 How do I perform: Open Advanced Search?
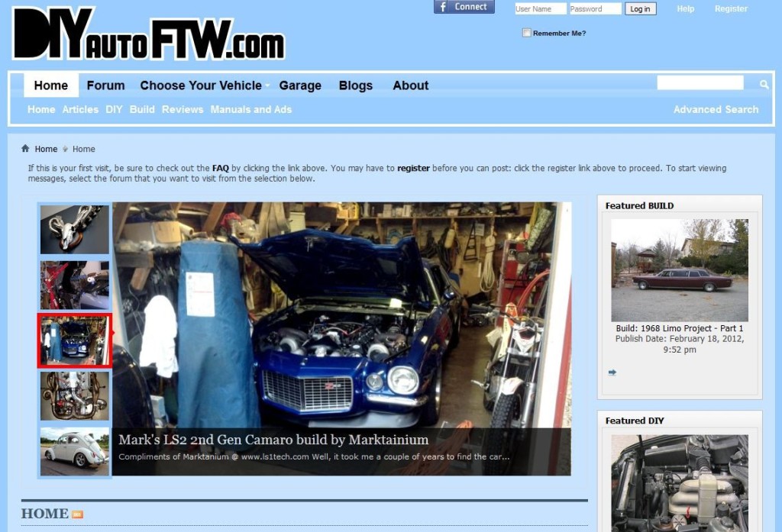716,109
